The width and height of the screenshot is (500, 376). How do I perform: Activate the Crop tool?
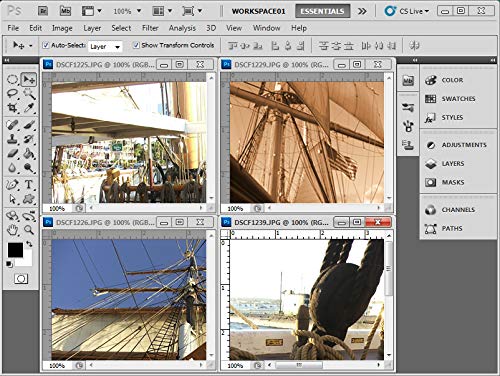tap(12, 107)
